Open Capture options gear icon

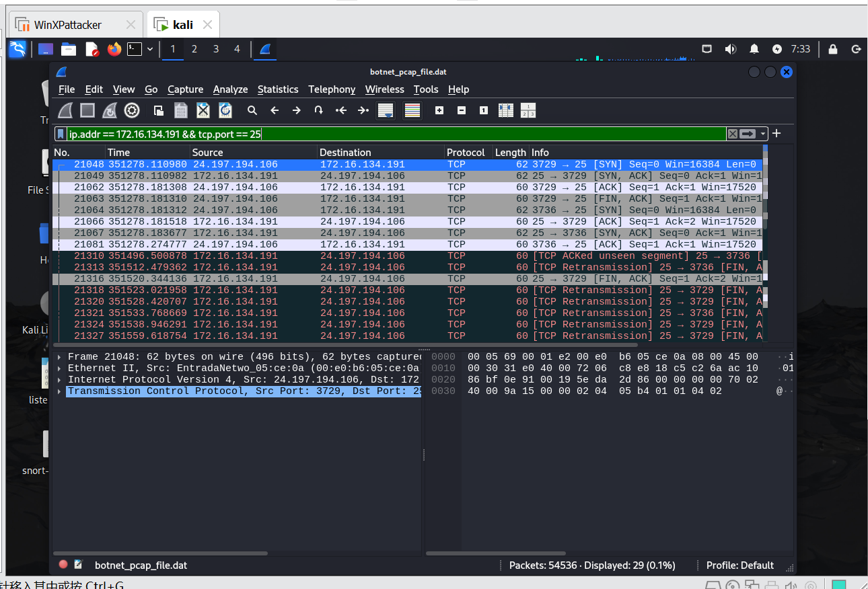pyautogui.click(x=132, y=110)
